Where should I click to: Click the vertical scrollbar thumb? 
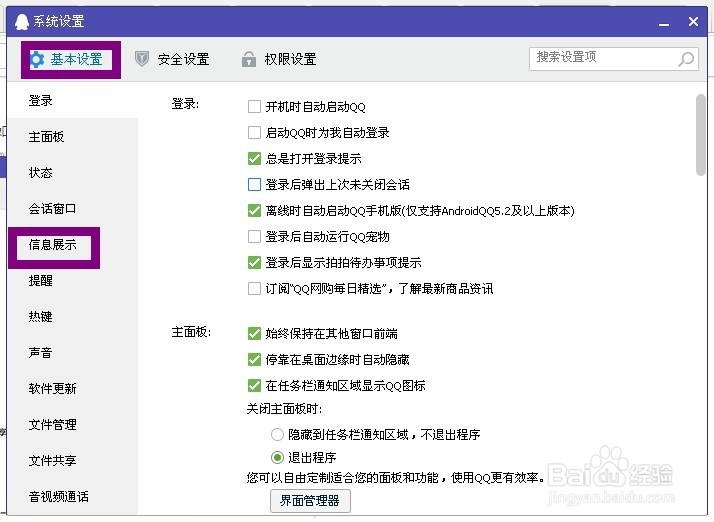pyautogui.click(x=701, y=134)
